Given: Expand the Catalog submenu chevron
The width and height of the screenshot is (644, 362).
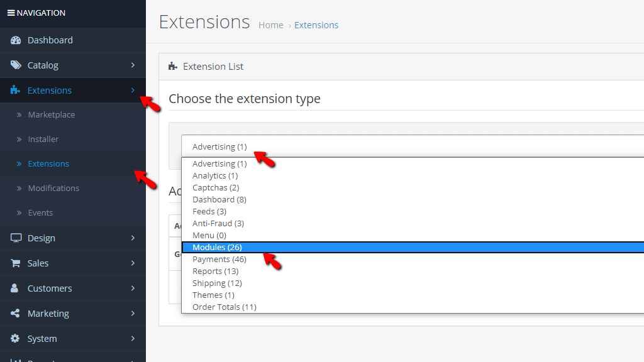Looking at the screenshot, I should click(x=134, y=65).
